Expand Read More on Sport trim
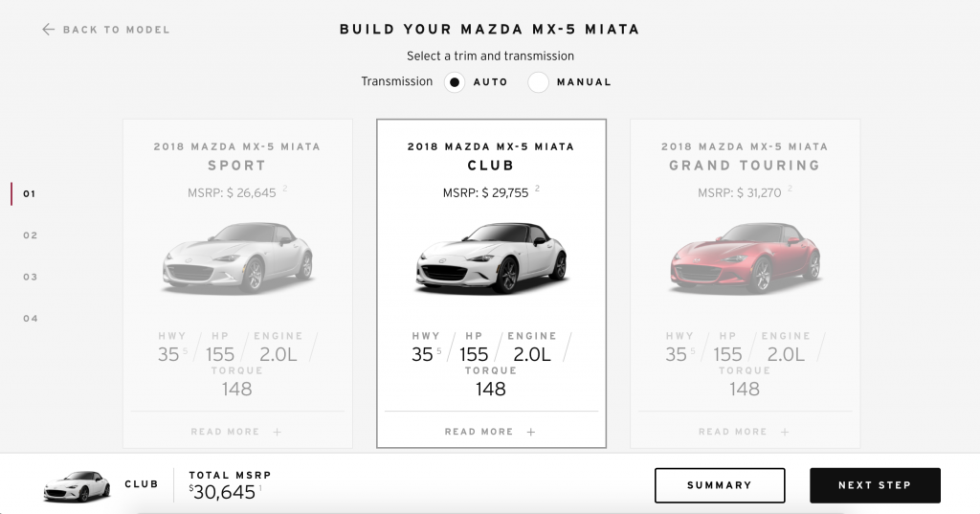 pos(235,432)
